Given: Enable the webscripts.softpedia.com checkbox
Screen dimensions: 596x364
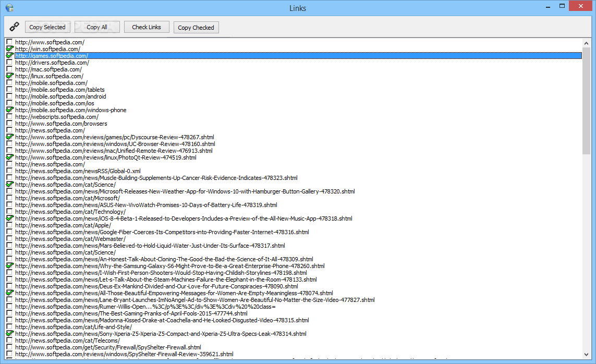Looking at the screenshot, I should pos(9,117).
